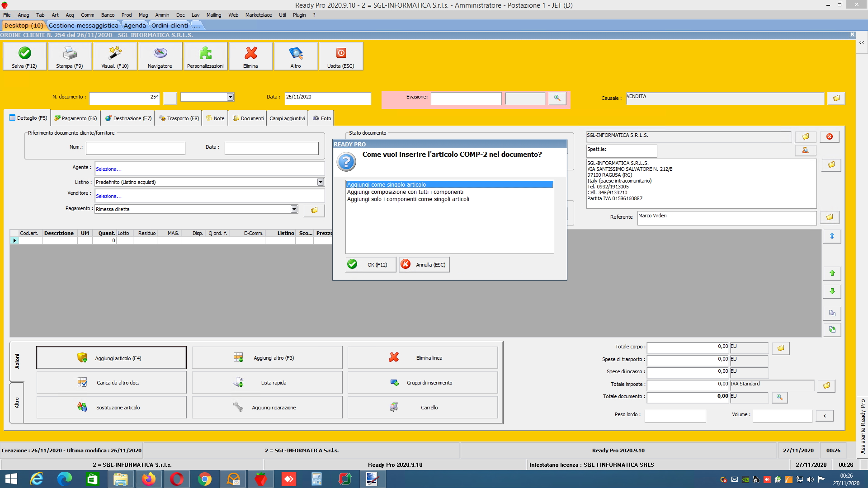This screenshot has height=488, width=868.
Task: Click the '<' button beside Volume
Action: [825, 416]
